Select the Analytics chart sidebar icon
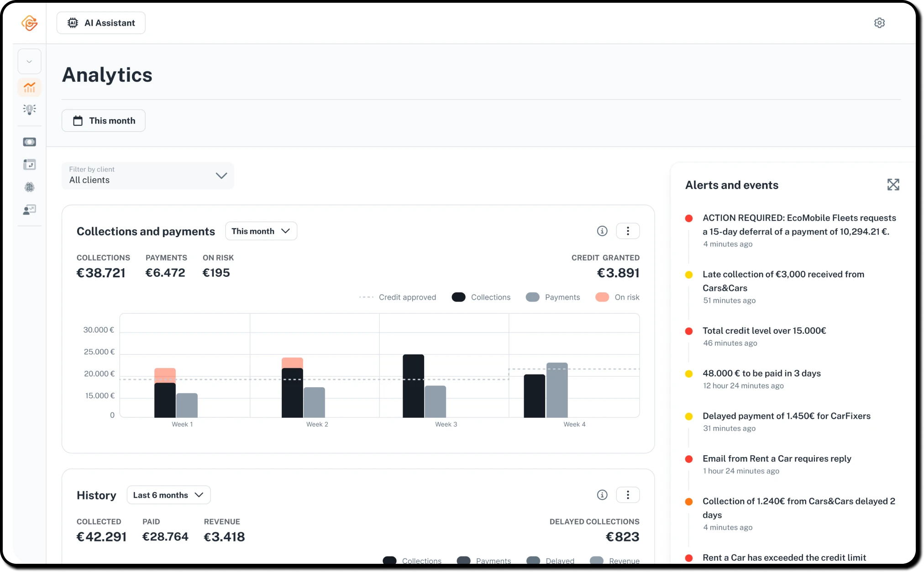 pos(29,87)
